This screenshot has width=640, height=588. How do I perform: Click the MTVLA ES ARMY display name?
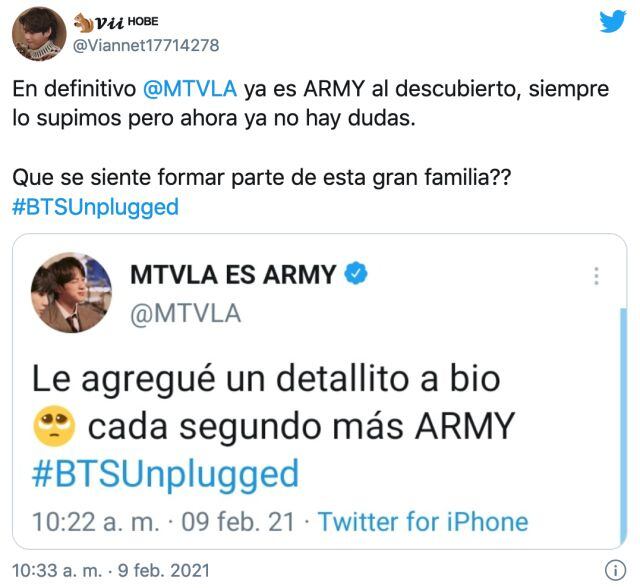233,274
